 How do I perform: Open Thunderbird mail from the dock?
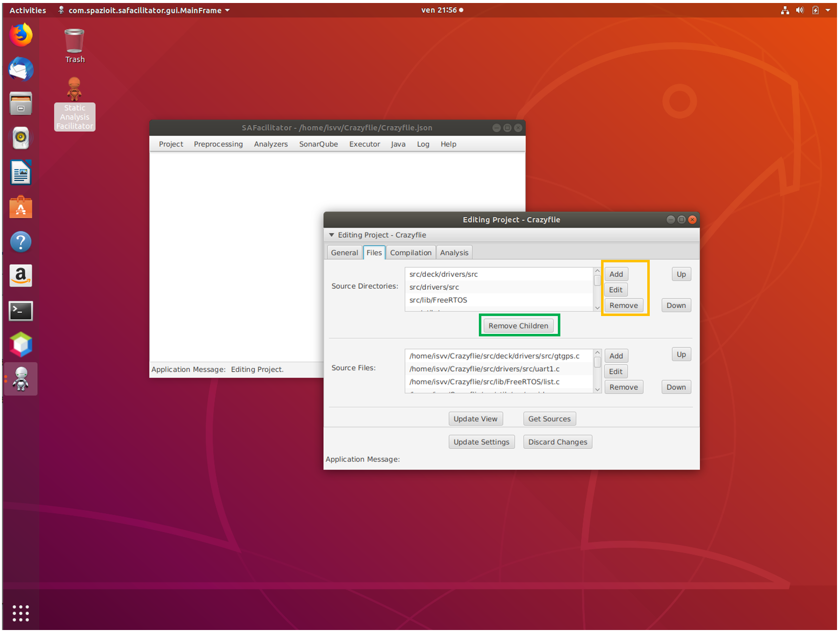[21, 69]
